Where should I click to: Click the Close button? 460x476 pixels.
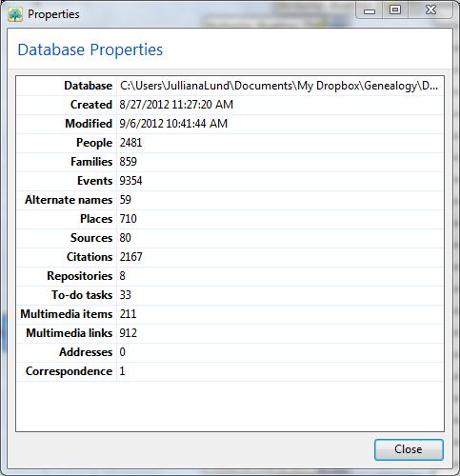pos(409,449)
